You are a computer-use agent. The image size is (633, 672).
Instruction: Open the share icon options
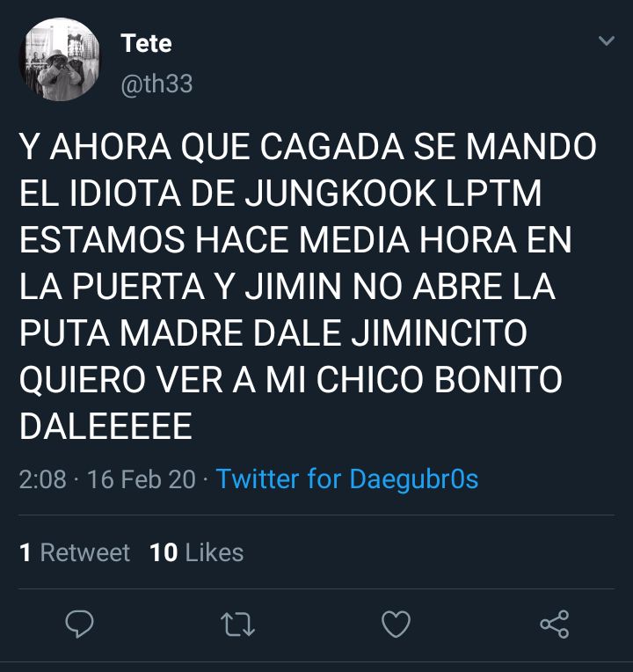[x=554, y=624]
